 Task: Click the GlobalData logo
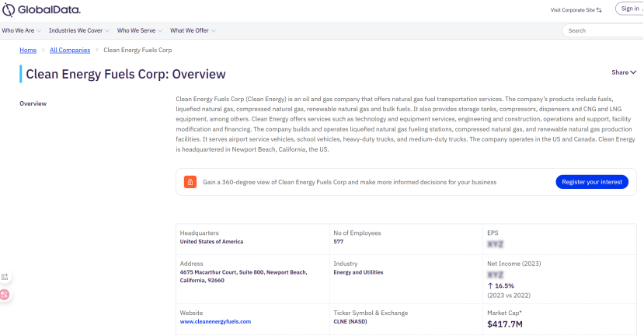[x=40, y=9]
